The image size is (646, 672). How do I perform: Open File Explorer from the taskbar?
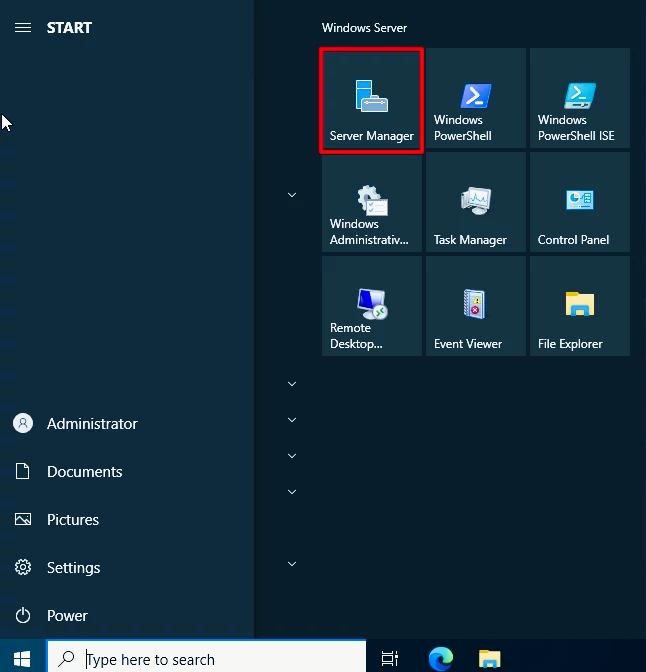point(490,659)
